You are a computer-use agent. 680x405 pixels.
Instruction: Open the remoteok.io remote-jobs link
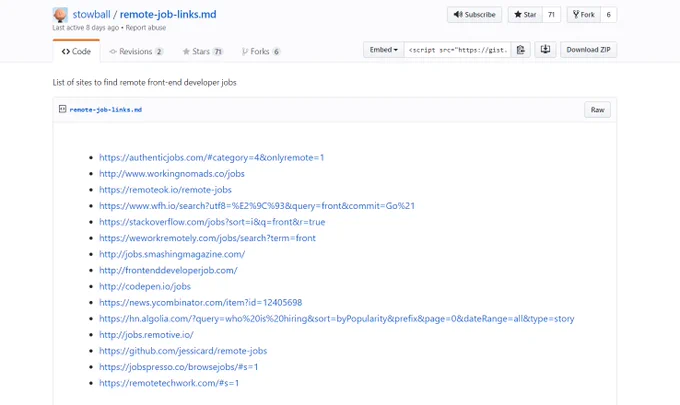pyautogui.click(x=165, y=190)
